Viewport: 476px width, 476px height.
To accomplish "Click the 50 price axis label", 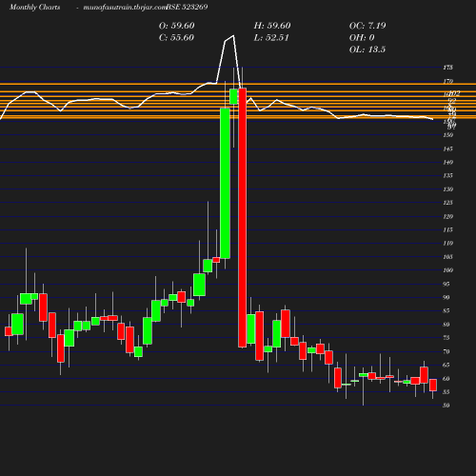I will coord(446,406).
